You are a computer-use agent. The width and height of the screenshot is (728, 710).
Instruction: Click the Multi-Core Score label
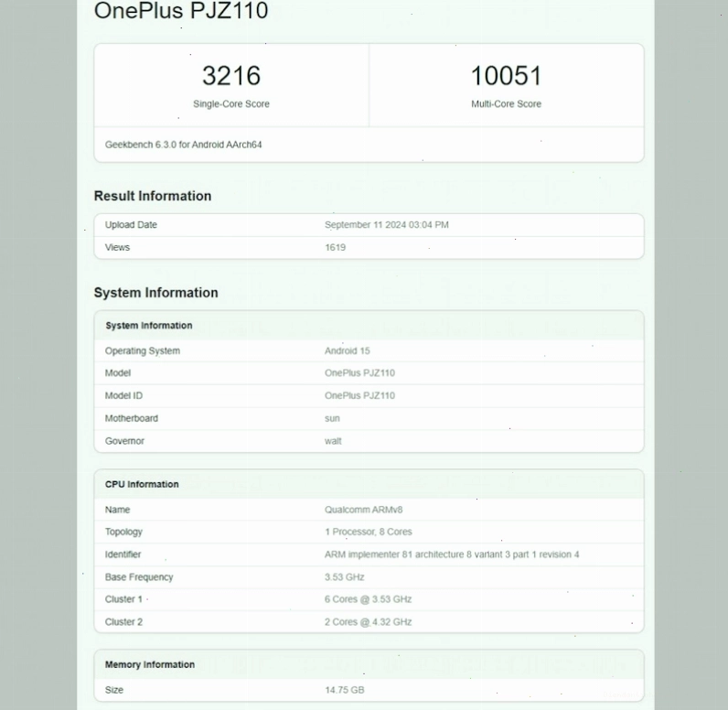(506, 104)
